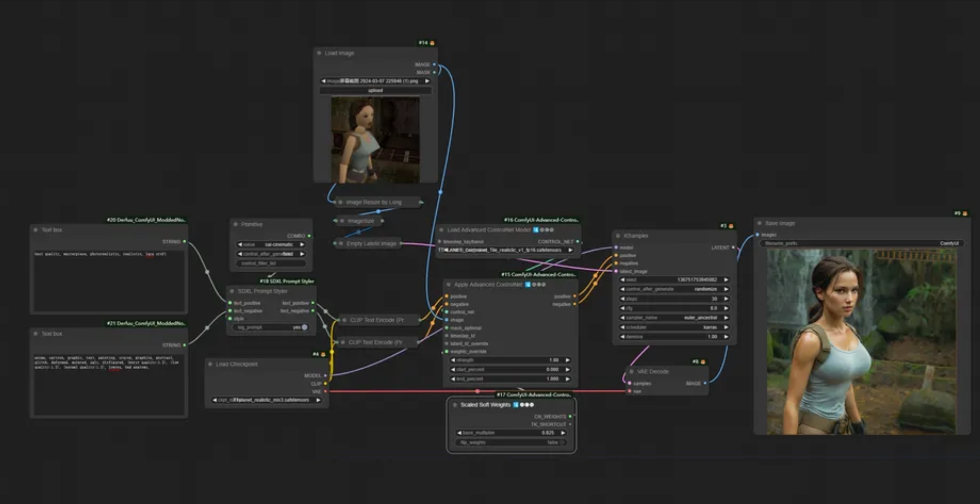This screenshot has width=980, height=504.
Task: Increase end_percent with the right arrow
Action: (x=567, y=379)
